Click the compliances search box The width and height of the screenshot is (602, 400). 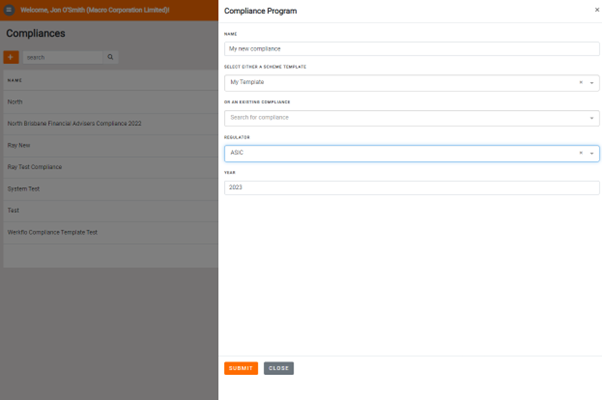(x=63, y=57)
